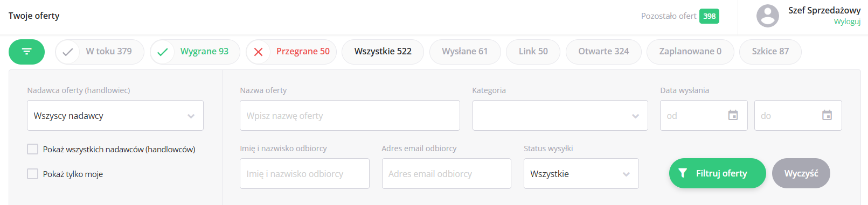The image size is (868, 205).
Task: Toggle the green filter panel icon
Action: [x=26, y=52]
